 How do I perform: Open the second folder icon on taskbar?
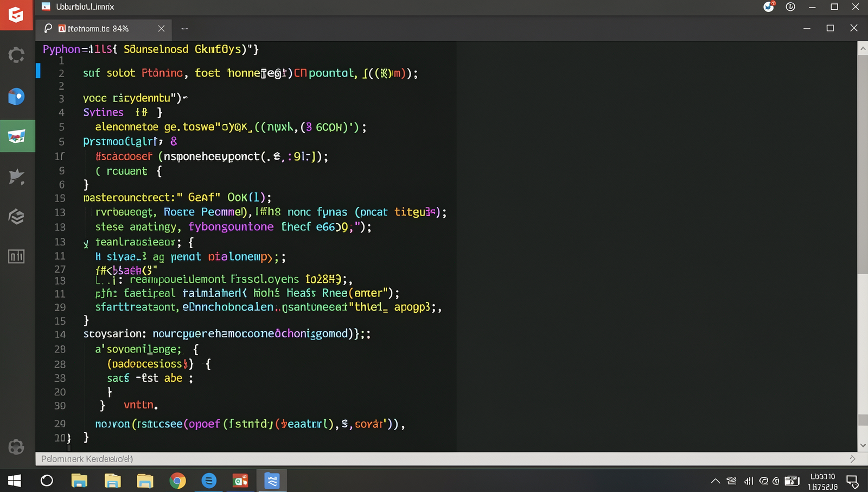pos(112,481)
